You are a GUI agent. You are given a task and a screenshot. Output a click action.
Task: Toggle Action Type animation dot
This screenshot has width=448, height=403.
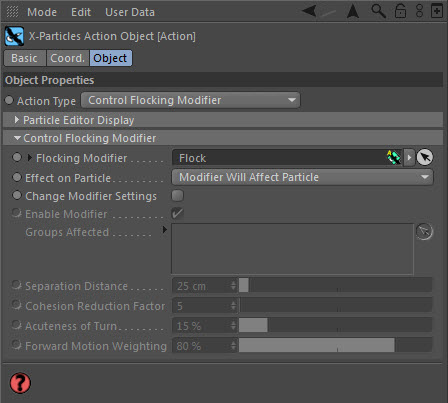click(9, 100)
